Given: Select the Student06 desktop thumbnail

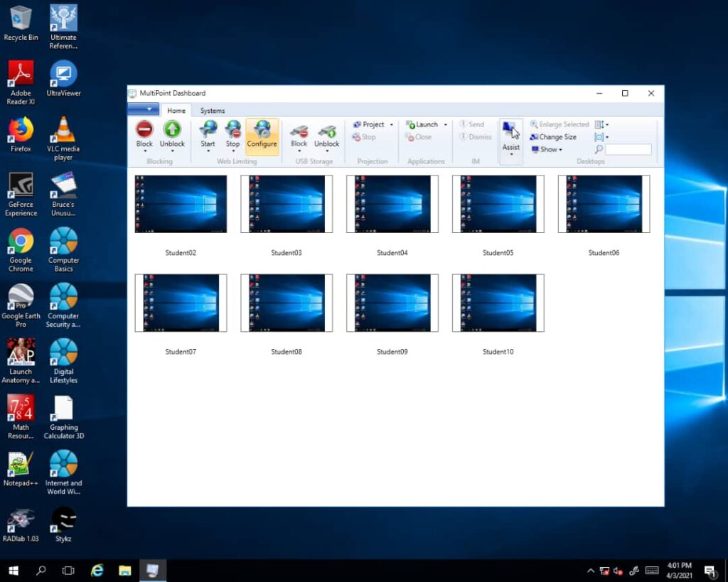Looking at the screenshot, I should (604, 204).
